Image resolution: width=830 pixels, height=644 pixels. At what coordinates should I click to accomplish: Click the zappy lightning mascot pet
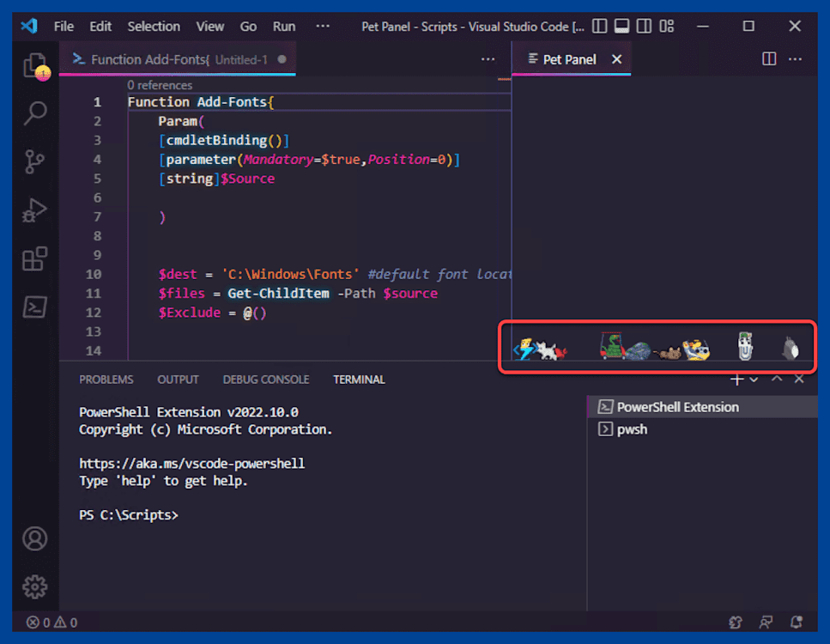[x=524, y=349]
